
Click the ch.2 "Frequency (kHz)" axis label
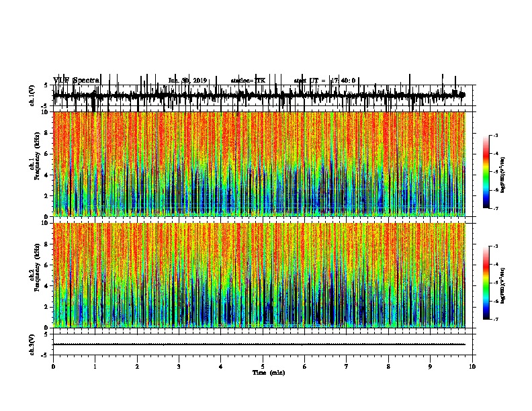tap(37, 267)
